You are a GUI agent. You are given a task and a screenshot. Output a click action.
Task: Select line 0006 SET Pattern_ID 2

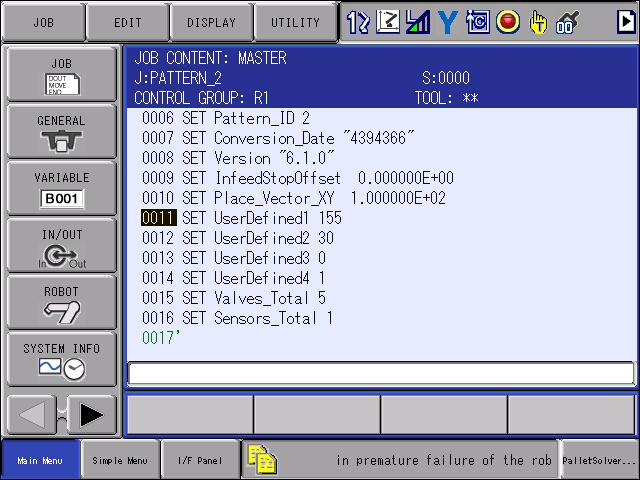click(x=226, y=118)
